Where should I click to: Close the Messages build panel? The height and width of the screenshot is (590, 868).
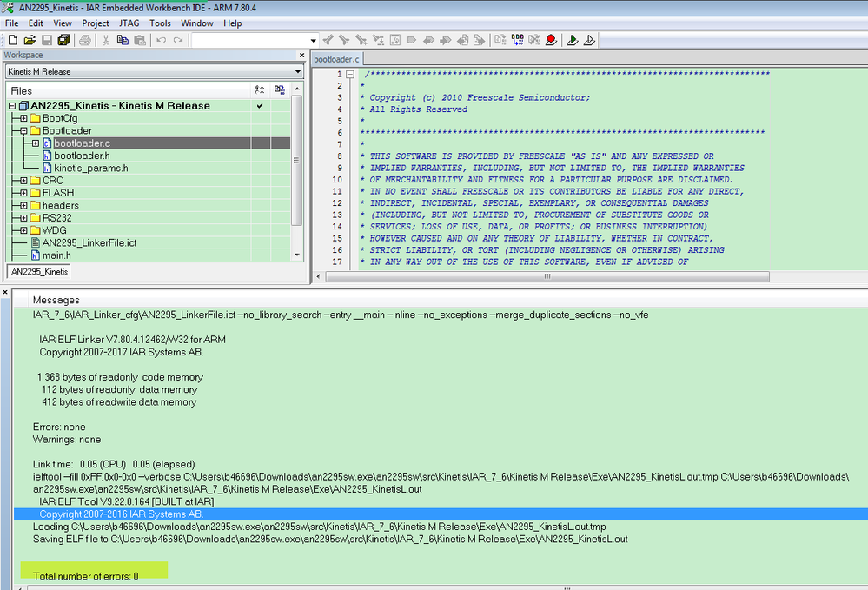[5, 292]
